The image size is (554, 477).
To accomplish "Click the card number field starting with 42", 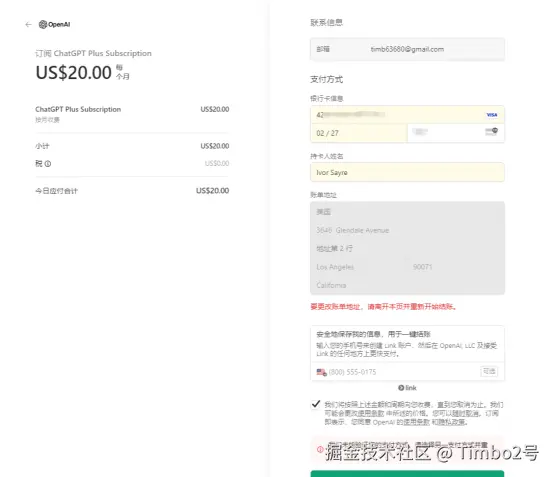I will (407, 115).
